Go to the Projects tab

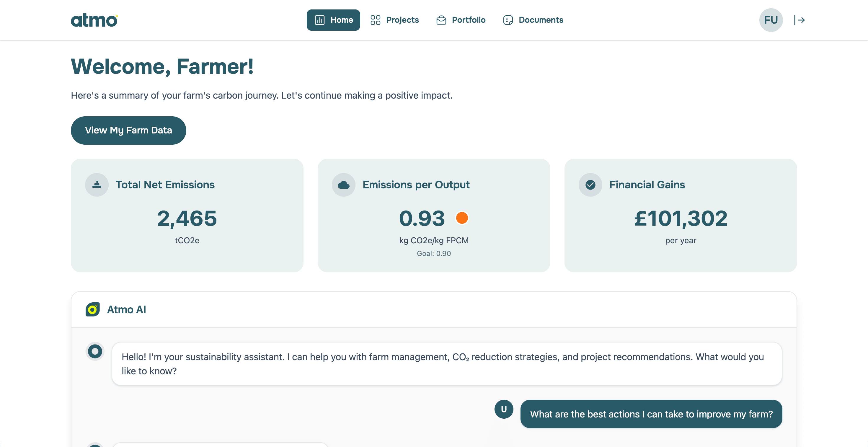[x=394, y=20]
